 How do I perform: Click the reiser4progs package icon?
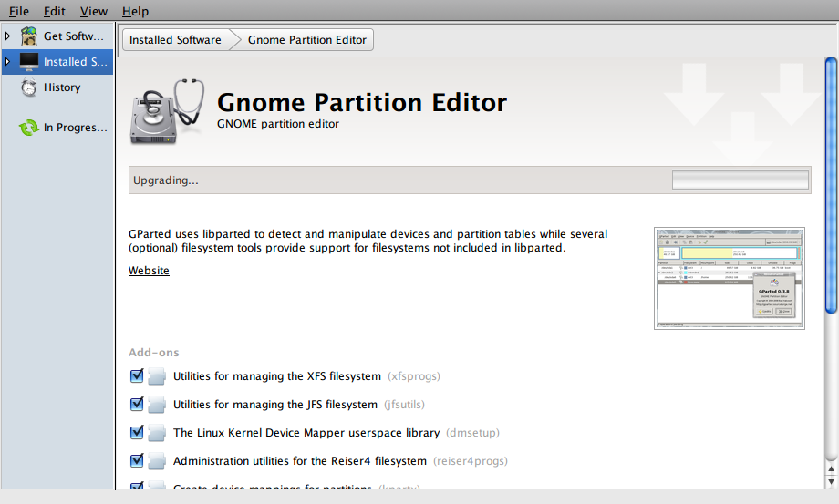pyautogui.click(x=156, y=461)
